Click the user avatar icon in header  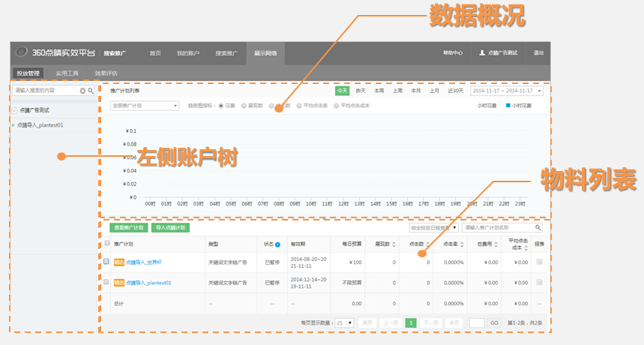[482, 53]
